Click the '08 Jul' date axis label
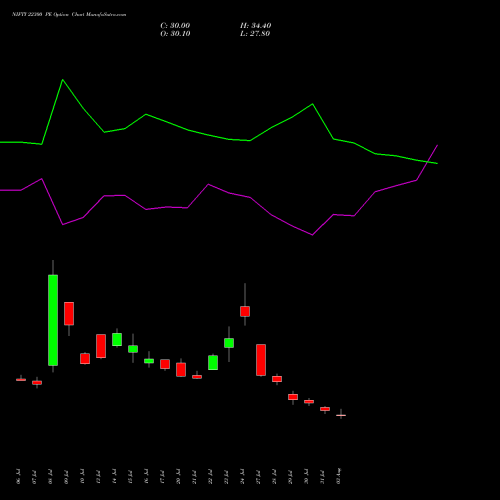The height and width of the screenshot is (500, 500). point(50,476)
